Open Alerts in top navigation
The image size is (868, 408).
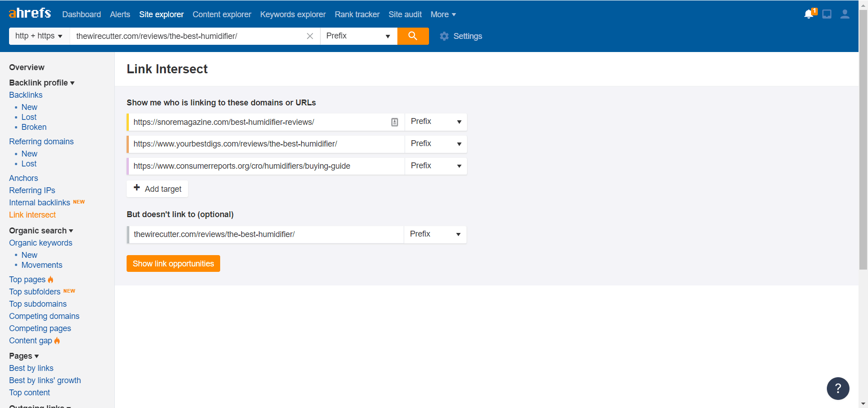(x=120, y=14)
